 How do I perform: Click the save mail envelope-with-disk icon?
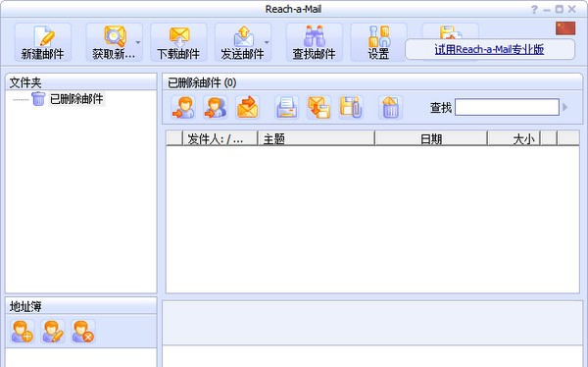click(318, 107)
